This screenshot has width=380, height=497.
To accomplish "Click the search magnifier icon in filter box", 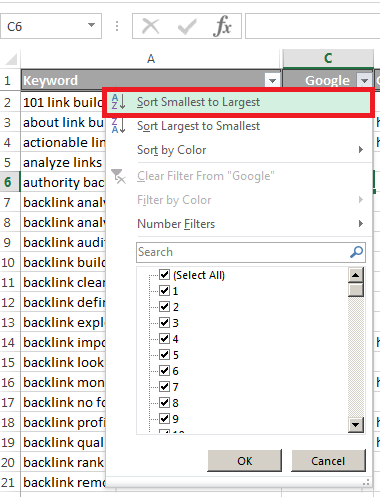I will [356, 252].
